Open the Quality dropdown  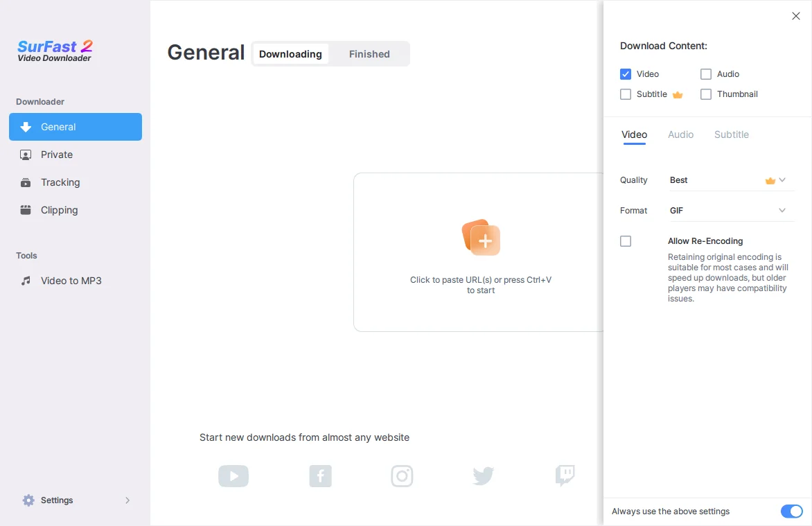(727, 180)
